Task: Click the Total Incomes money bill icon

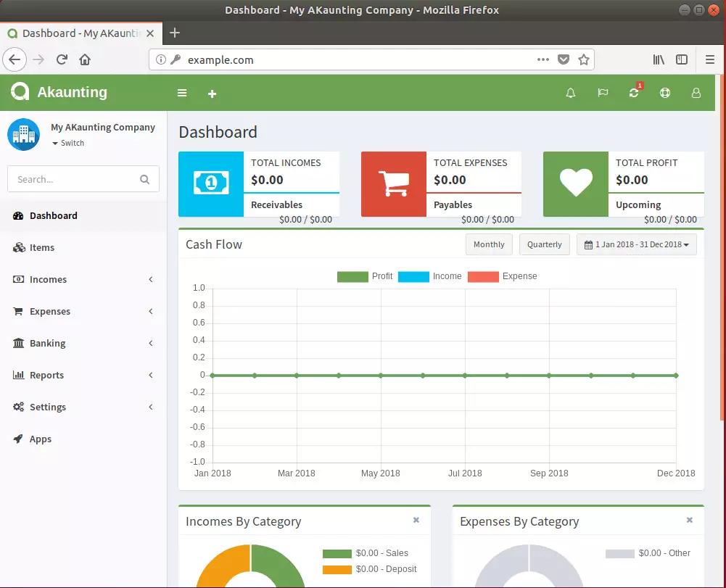Action: coord(211,183)
